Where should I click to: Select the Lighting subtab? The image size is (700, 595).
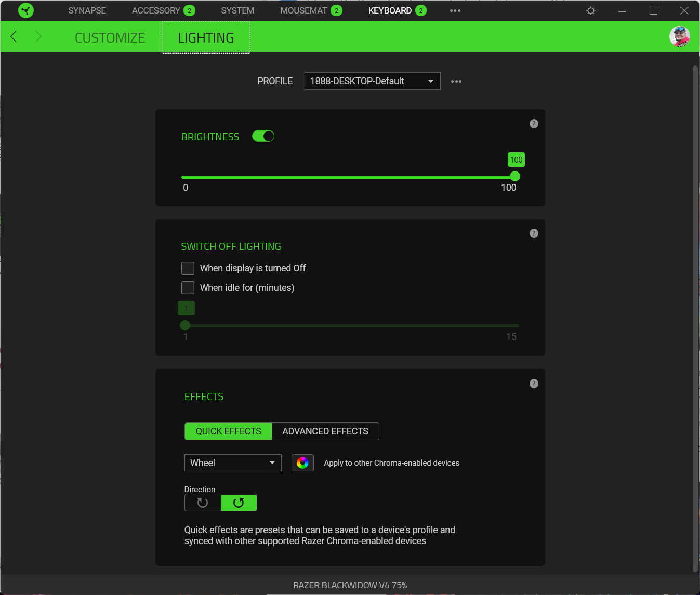pos(206,37)
